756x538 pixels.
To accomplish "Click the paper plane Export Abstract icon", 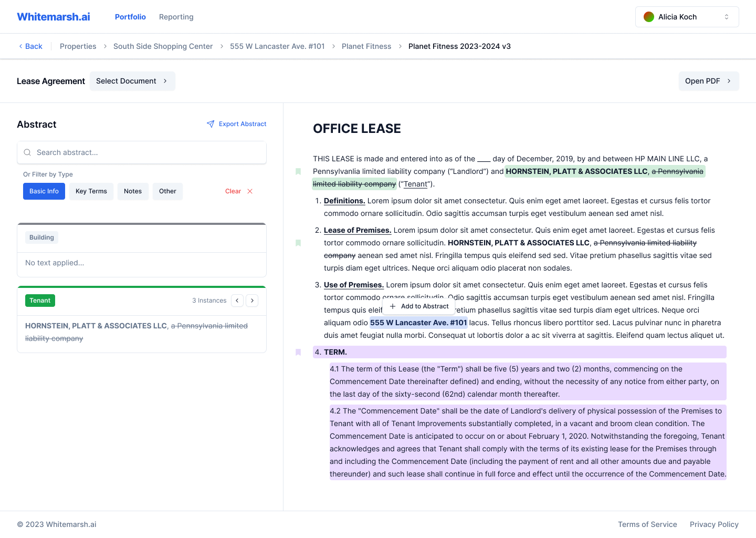I will [x=211, y=124].
